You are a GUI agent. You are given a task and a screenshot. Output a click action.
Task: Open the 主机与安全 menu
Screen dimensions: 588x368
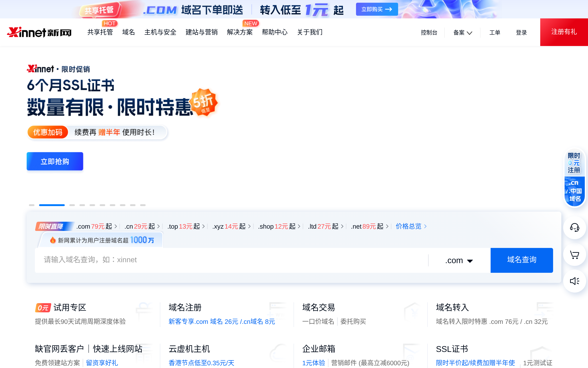(160, 32)
